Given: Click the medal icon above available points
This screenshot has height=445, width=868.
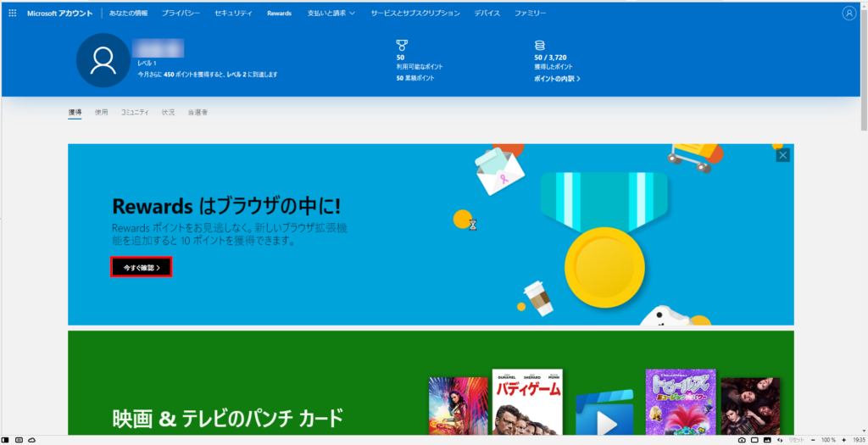Looking at the screenshot, I should click(402, 46).
